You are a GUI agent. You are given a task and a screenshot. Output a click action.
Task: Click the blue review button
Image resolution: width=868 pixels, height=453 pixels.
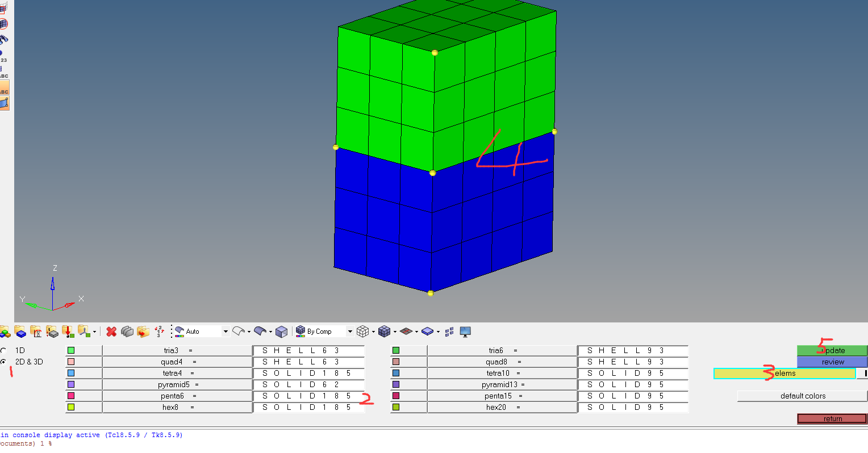click(x=832, y=362)
